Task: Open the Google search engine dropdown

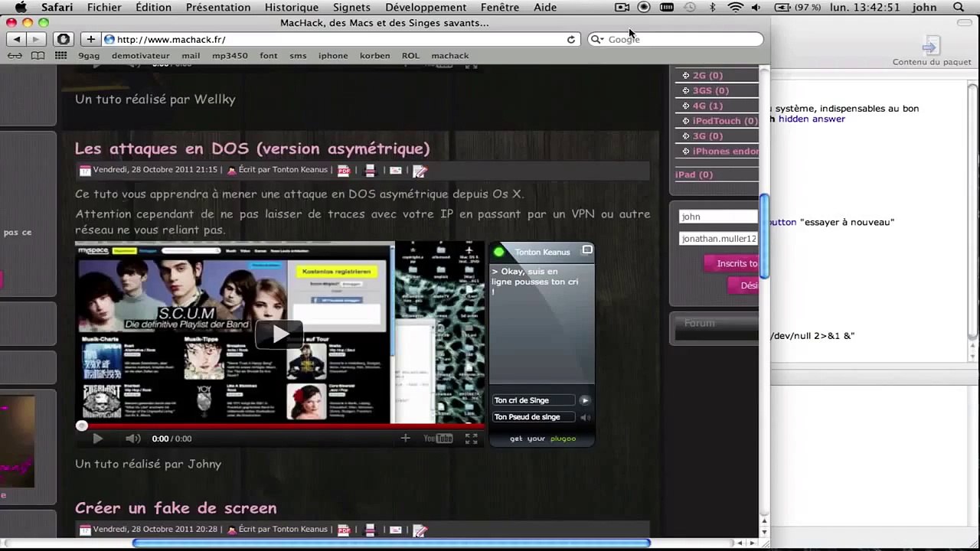Action: [x=597, y=39]
